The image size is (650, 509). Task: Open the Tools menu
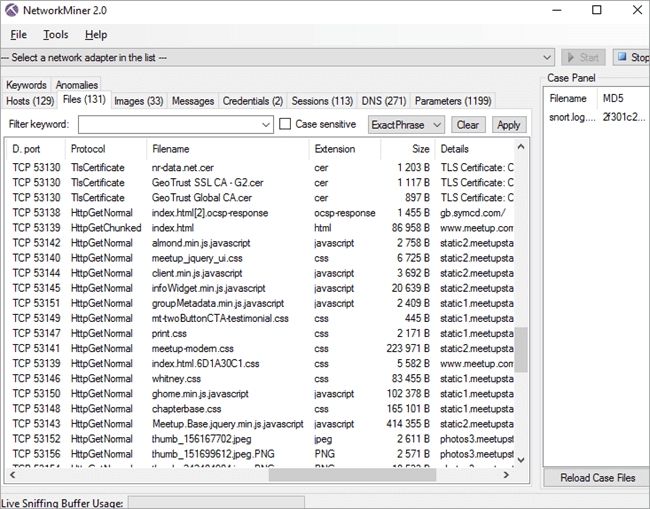tap(56, 34)
